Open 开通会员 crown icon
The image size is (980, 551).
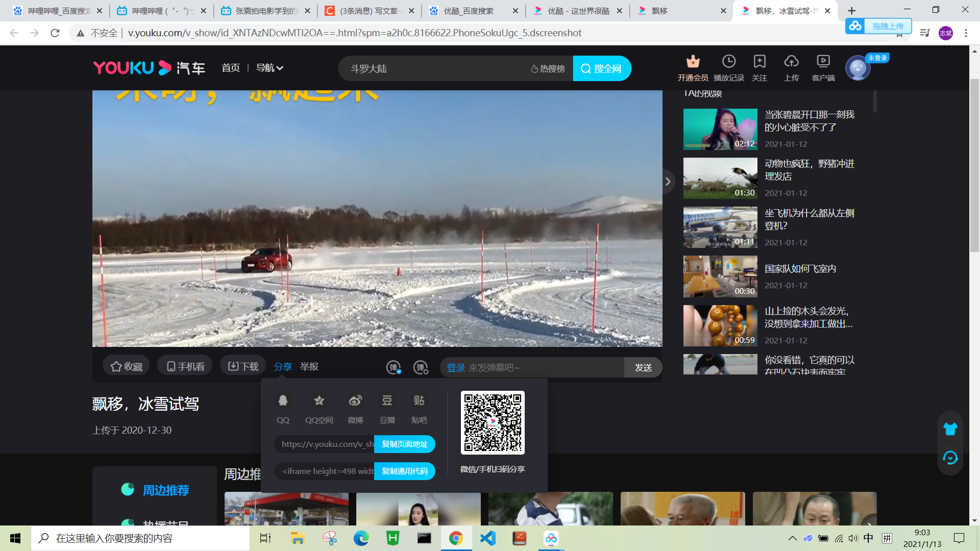693,62
